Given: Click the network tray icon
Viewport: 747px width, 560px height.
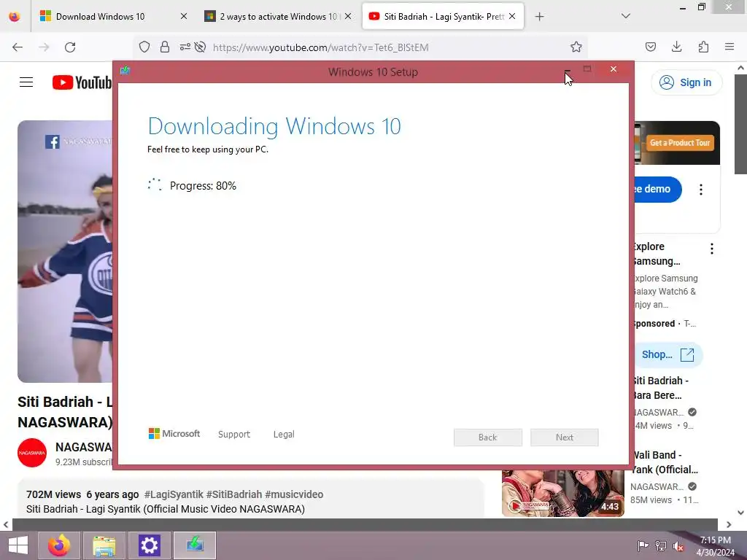Looking at the screenshot, I should pyautogui.click(x=661, y=546).
